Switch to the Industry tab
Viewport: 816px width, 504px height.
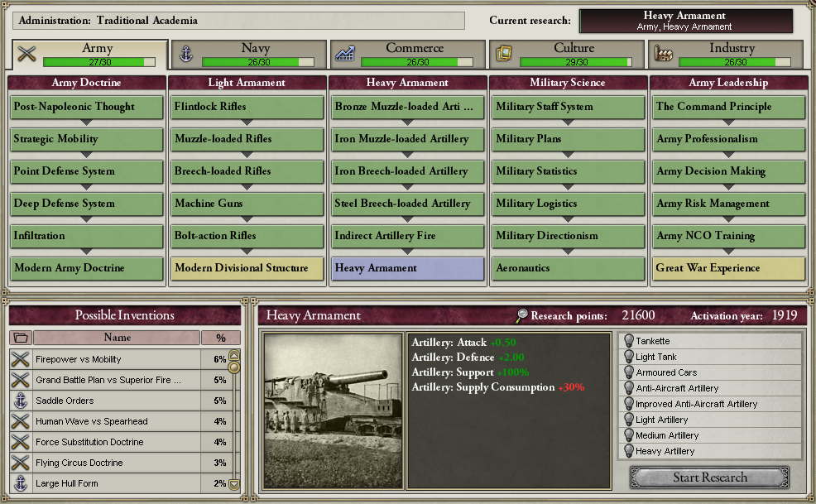[x=726, y=54]
